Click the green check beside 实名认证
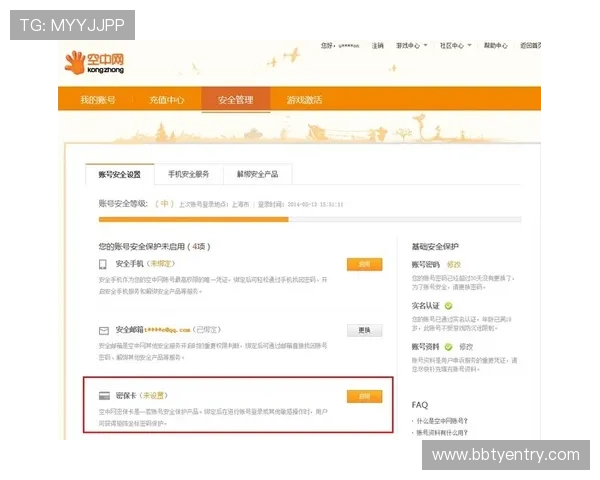 click(x=448, y=306)
